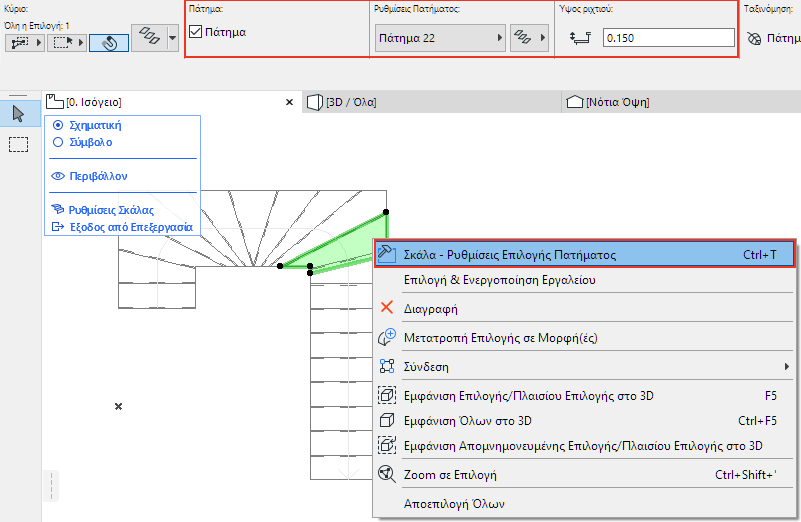Select the Σύμβολο radio option

58,142
